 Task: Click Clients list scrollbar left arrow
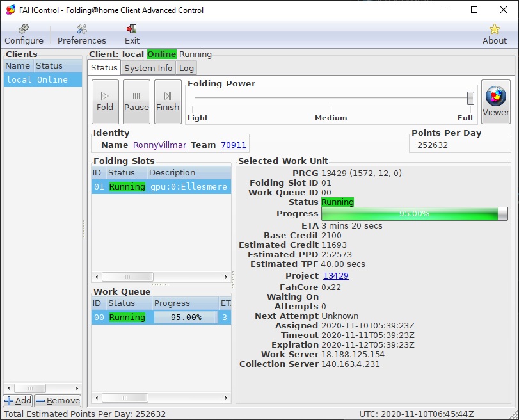9,388
